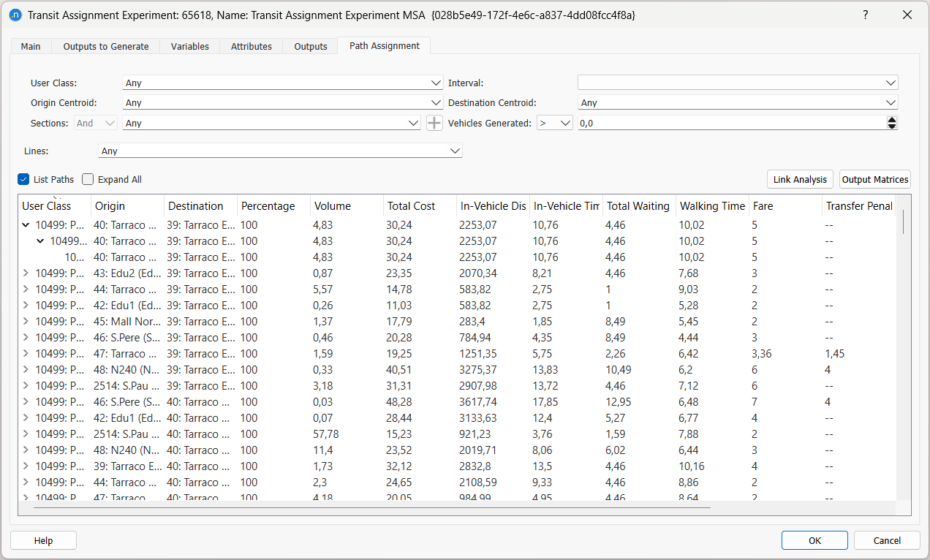Switch to the Variables tab
The width and height of the screenshot is (930, 560).
point(190,46)
